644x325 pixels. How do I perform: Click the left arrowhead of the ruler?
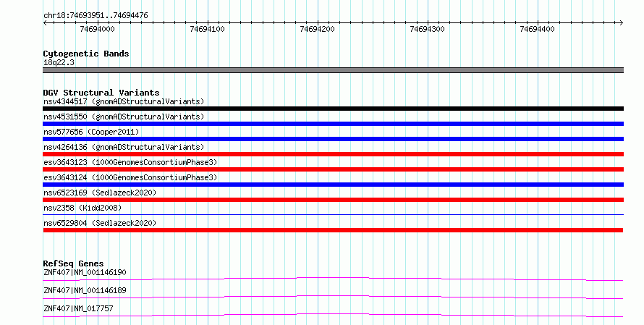45,23
